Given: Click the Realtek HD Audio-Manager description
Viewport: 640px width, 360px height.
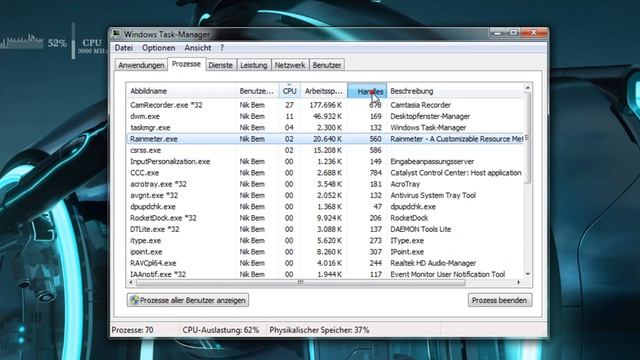Looking at the screenshot, I should [433, 263].
